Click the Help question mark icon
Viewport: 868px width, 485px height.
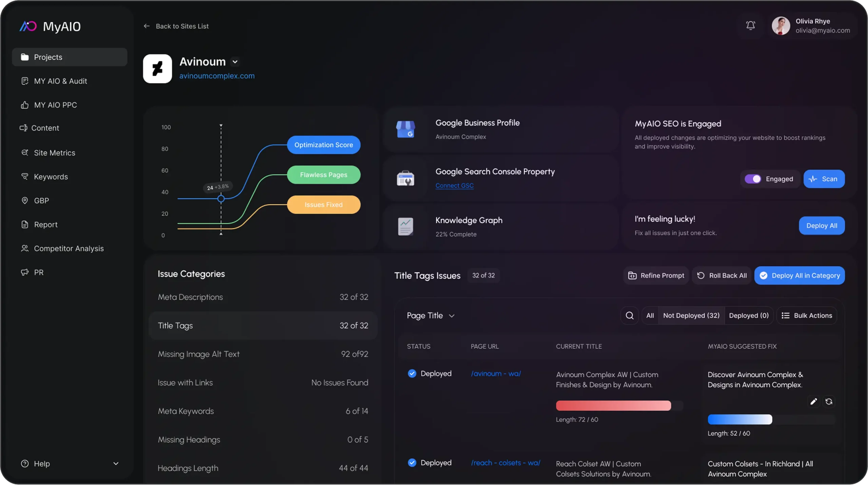(24, 463)
